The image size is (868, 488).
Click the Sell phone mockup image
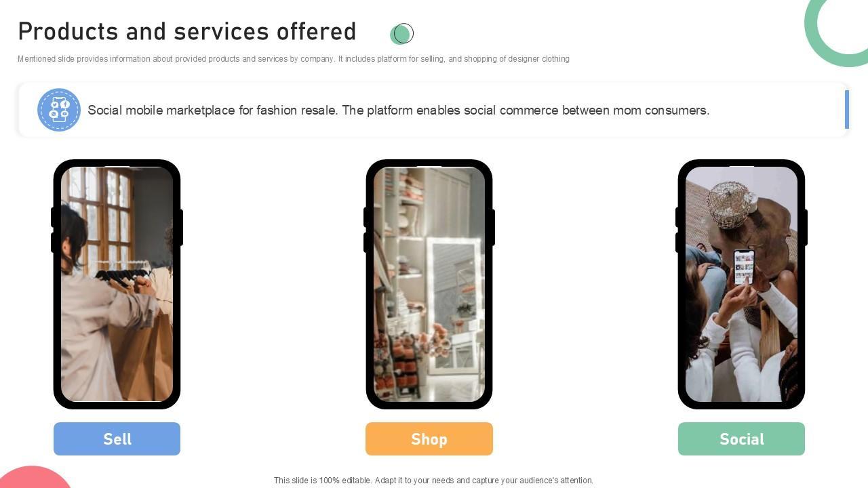click(117, 285)
